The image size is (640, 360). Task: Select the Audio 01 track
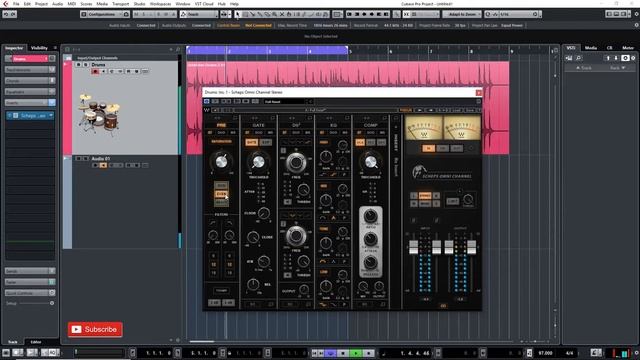pos(100,158)
